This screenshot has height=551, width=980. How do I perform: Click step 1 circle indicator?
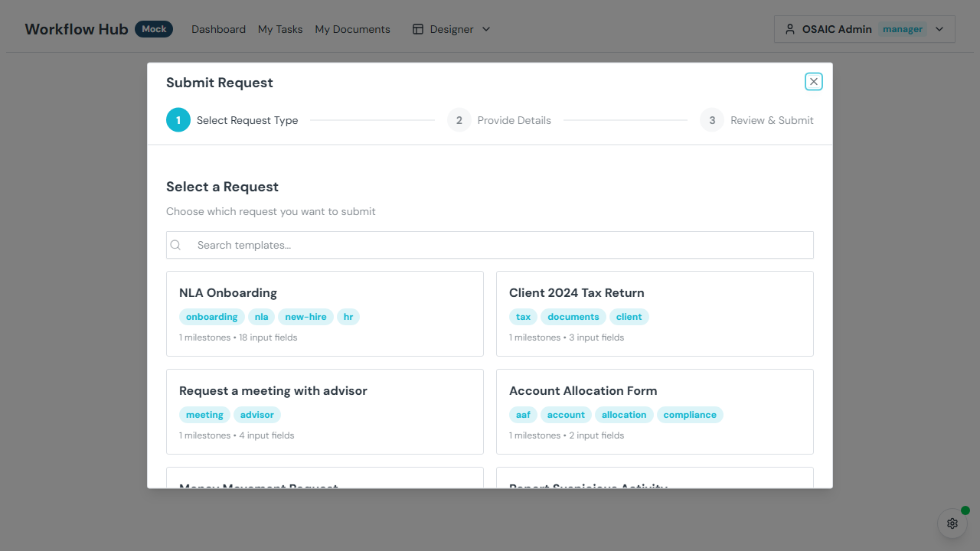[178, 120]
